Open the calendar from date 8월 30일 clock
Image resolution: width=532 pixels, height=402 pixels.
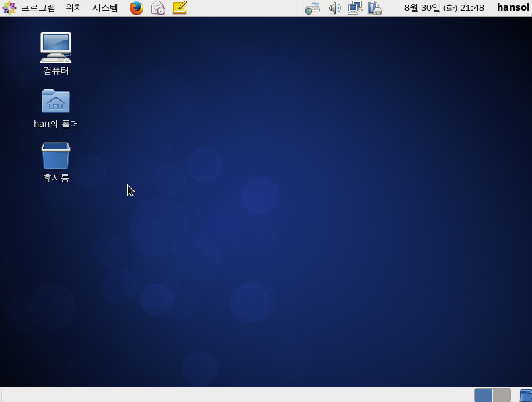pos(444,8)
